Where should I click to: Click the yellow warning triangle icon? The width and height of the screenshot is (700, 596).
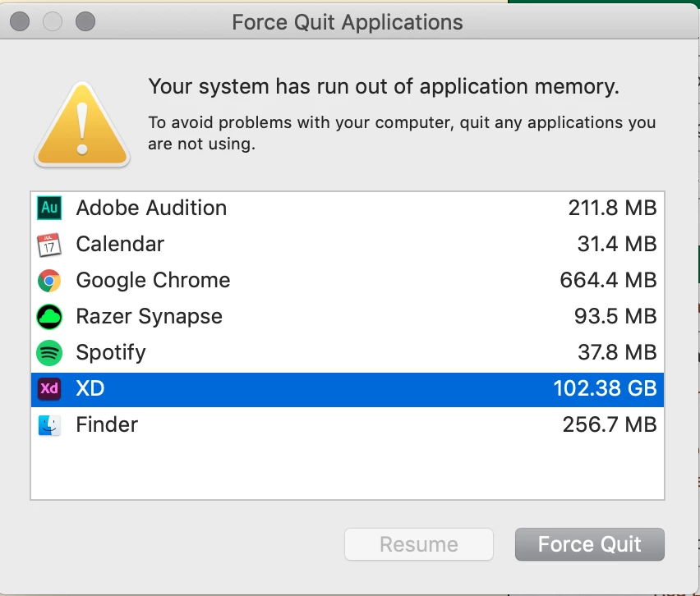click(x=81, y=124)
